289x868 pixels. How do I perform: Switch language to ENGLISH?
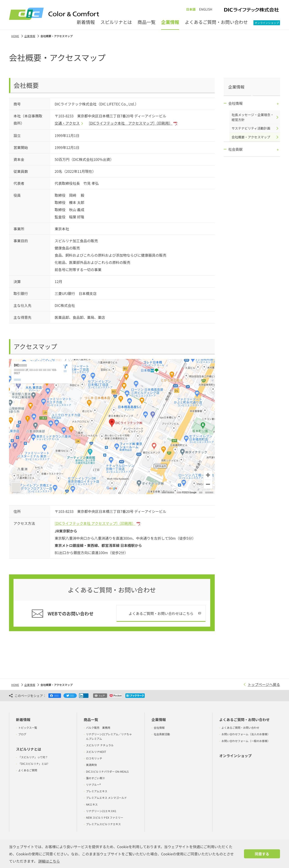point(205,9)
